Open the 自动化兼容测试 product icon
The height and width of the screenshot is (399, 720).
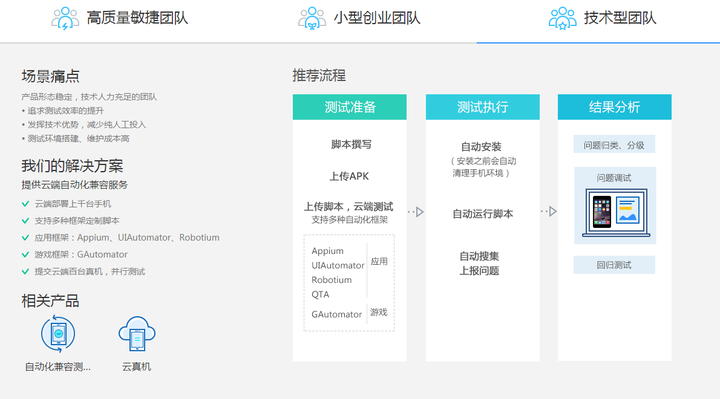tap(58, 334)
